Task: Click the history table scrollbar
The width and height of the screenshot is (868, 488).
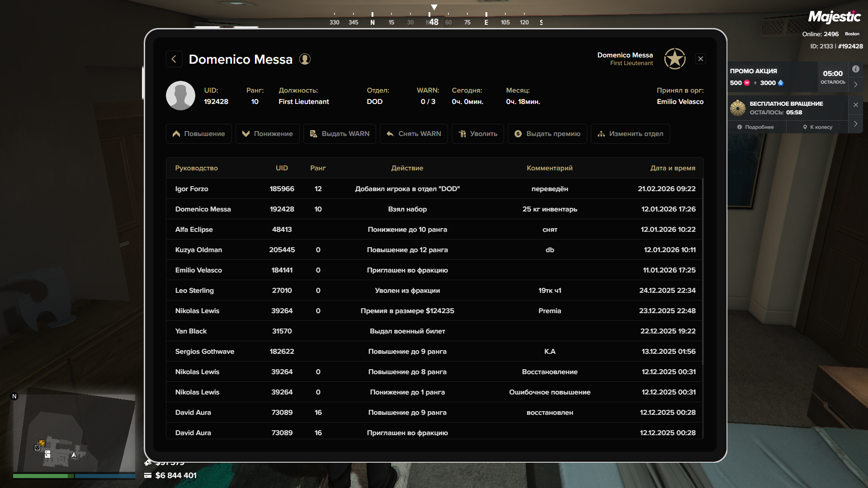Action: 703,271
